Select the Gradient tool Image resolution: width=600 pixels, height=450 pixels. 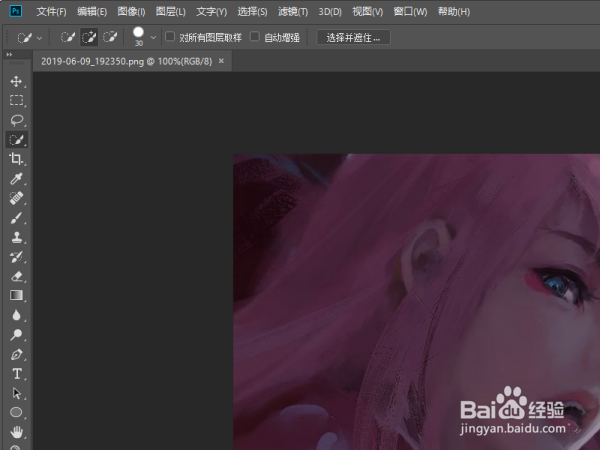[16, 295]
